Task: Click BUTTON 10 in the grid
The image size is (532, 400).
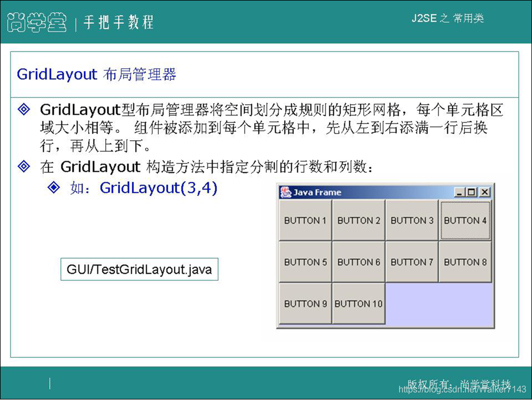Action: tap(359, 304)
